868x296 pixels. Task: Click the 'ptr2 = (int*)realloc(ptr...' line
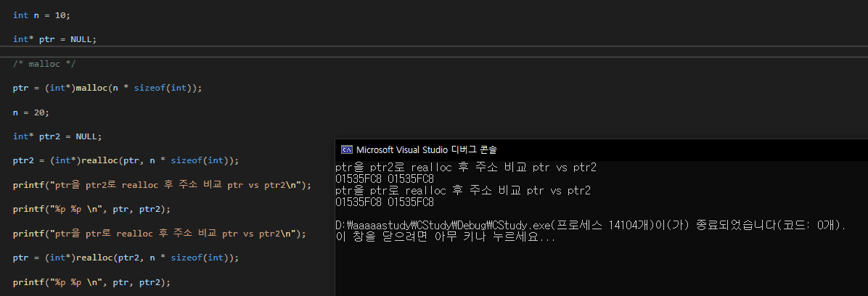(126, 160)
